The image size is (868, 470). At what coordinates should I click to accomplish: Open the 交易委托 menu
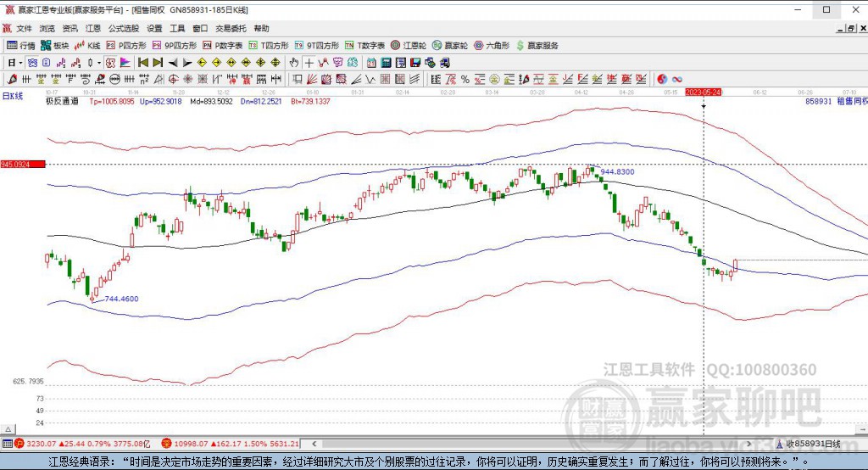pyautogui.click(x=231, y=28)
